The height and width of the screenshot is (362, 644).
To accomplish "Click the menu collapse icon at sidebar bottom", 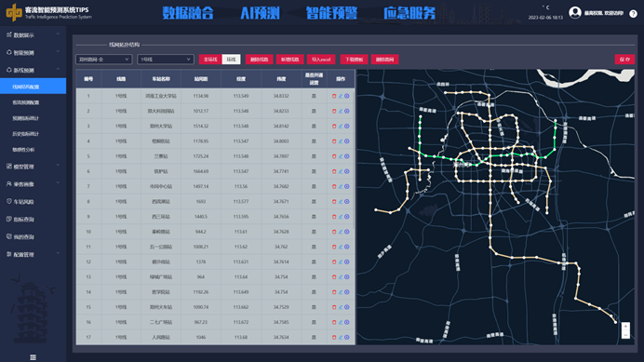I will [34, 357].
